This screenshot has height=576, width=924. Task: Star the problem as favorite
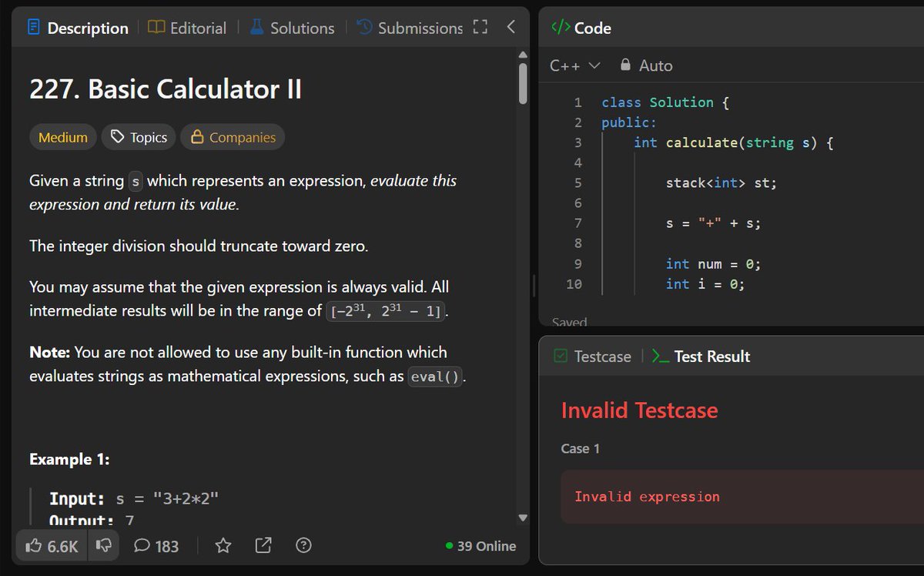(223, 546)
